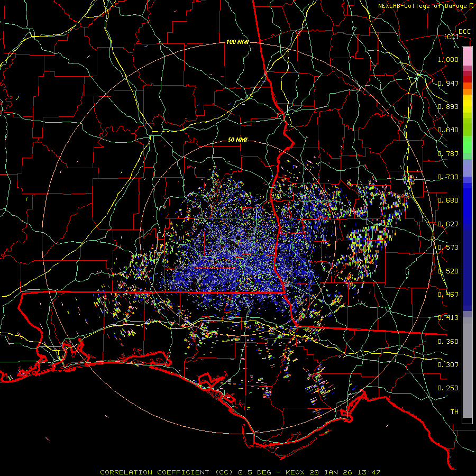Click the [CC] units label

(452, 36)
